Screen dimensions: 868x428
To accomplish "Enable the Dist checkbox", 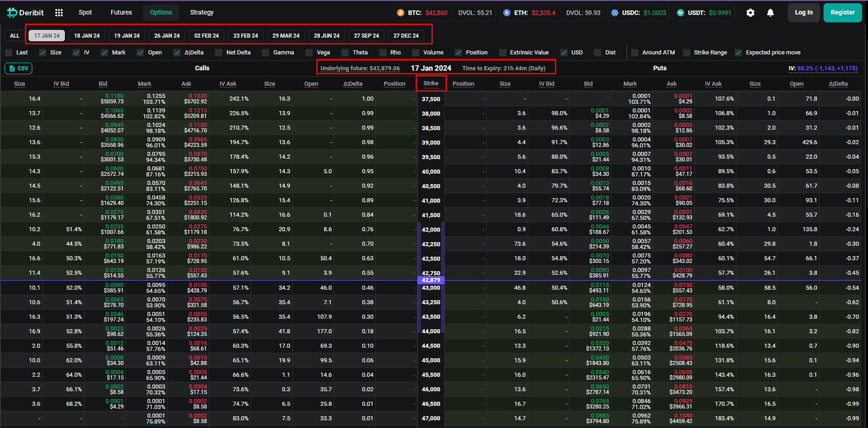I will tap(598, 53).
